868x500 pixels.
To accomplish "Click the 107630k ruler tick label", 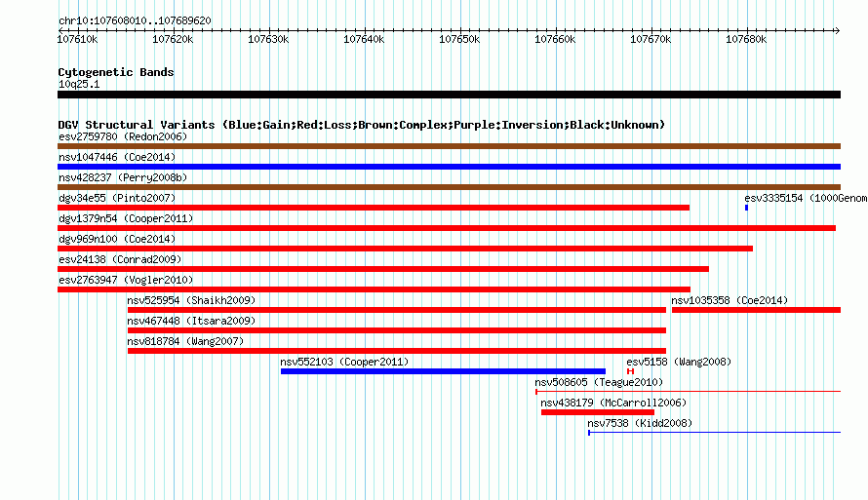I will [268, 39].
